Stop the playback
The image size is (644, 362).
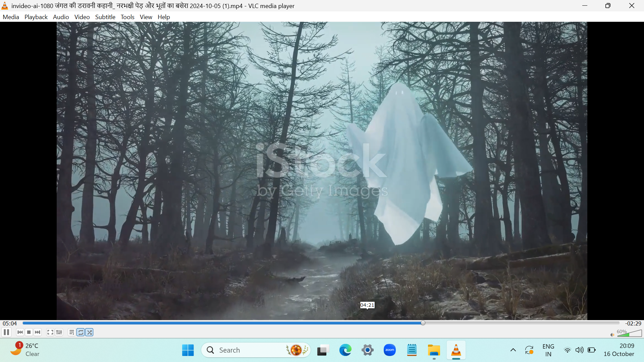[29, 332]
